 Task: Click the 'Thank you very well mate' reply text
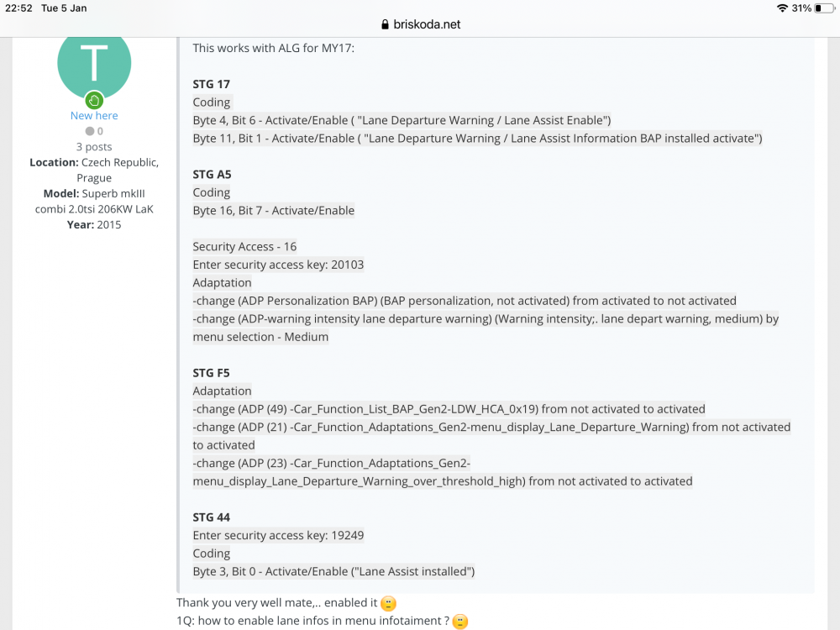click(x=277, y=602)
